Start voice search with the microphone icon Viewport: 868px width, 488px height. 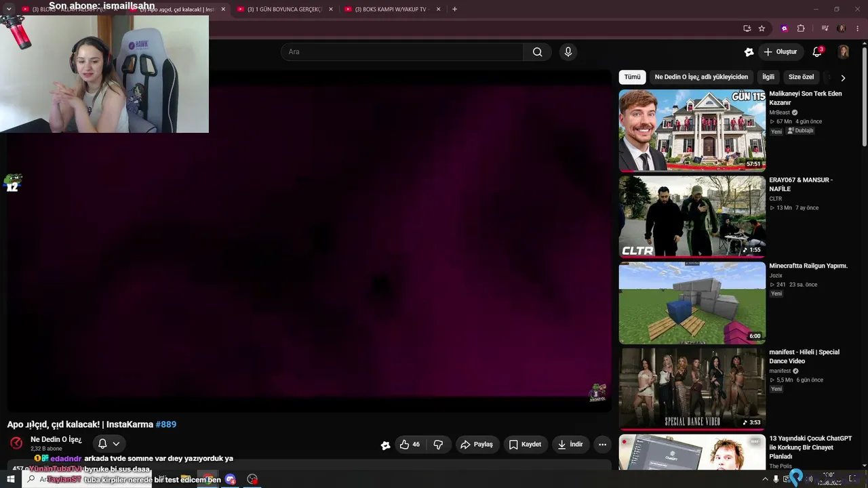[x=568, y=52]
